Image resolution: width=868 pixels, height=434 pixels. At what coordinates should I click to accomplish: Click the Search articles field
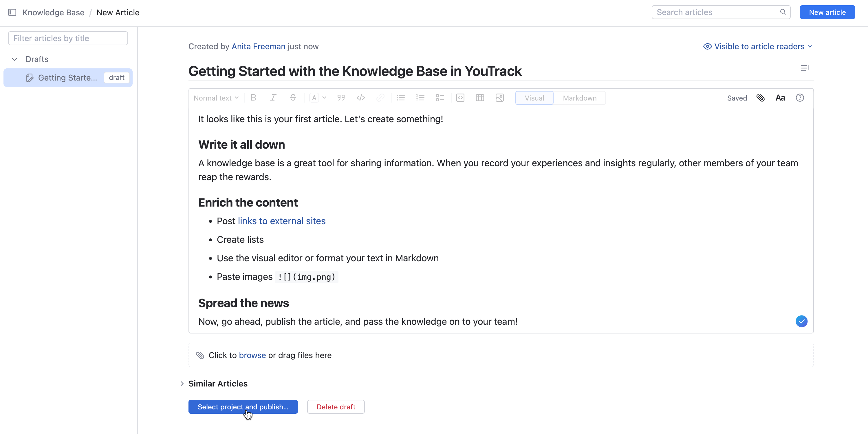point(716,12)
